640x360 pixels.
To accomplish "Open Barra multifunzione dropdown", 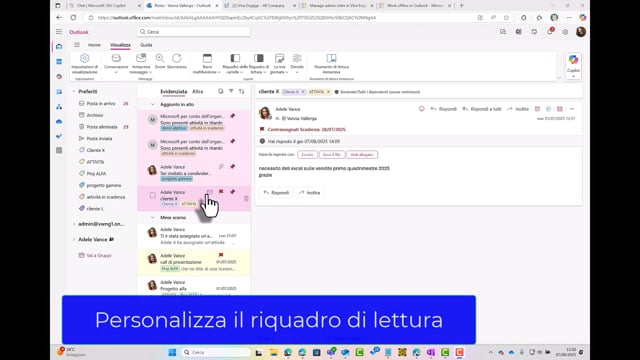I will pyautogui.click(x=207, y=64).
